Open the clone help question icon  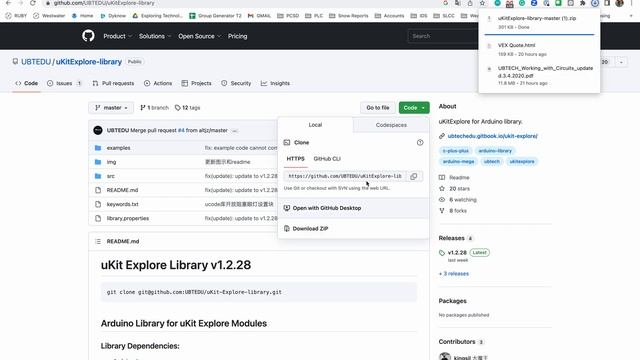tap(420, 142)
